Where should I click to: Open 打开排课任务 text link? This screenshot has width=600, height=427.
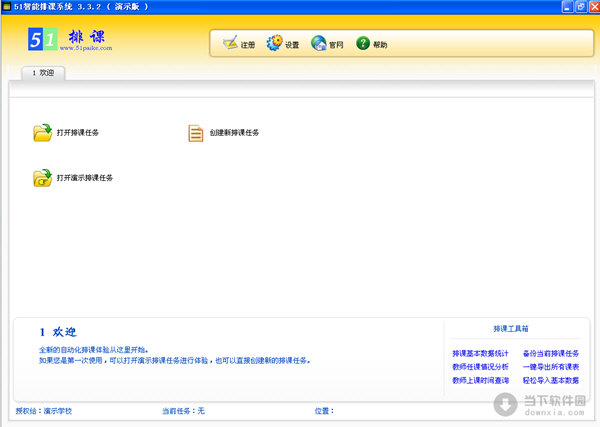(x=78, y=133)
